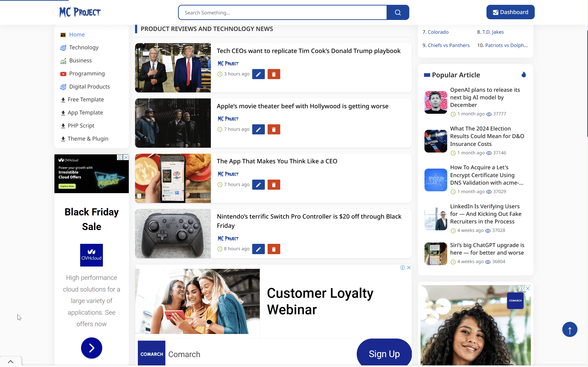The height and width of the screenshot is (367, 588).
Task: Click the MC Project header logo
Action: click(80, 12)
